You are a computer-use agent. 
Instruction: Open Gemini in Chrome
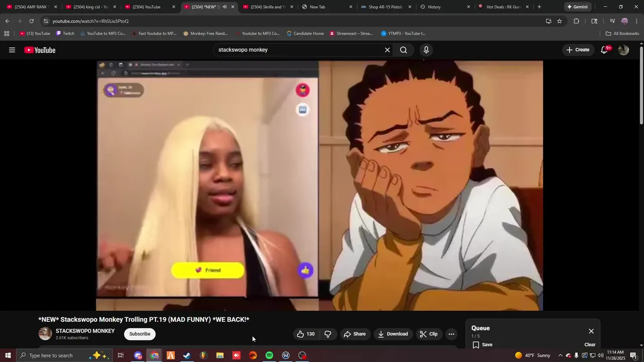pyautogui.click(x=577, y=7)
